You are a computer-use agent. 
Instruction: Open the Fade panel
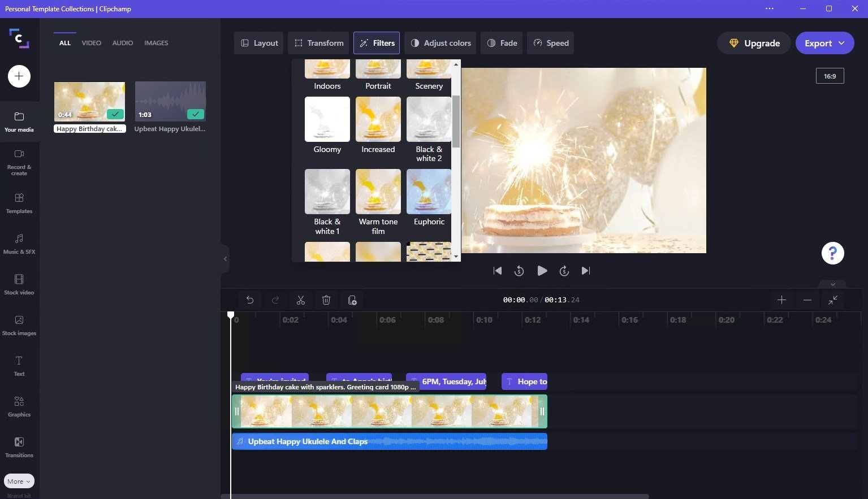(x=502, y=43)
